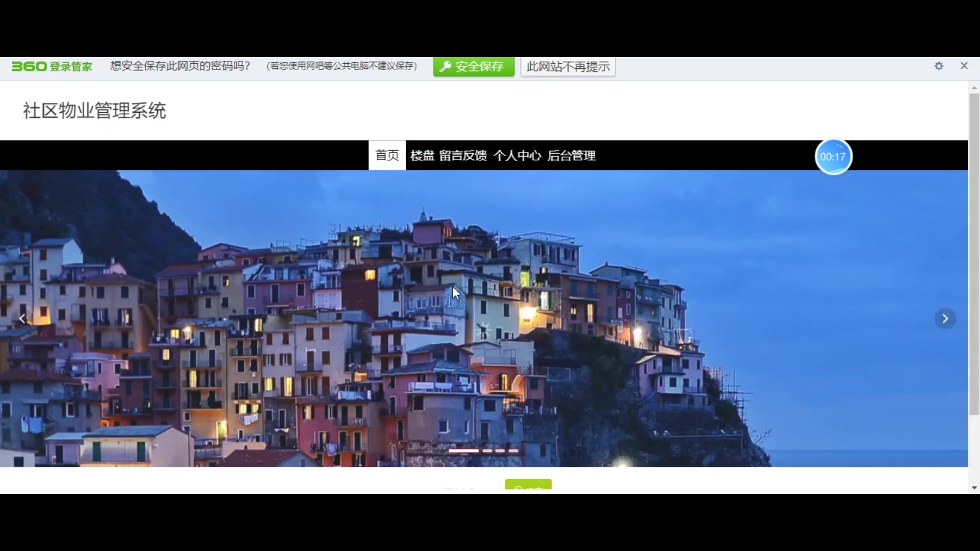Image resolution: width=980 pixels, height=551 pixels.
Task: Switch to third carousel indicator
Action: pos(500,450)
